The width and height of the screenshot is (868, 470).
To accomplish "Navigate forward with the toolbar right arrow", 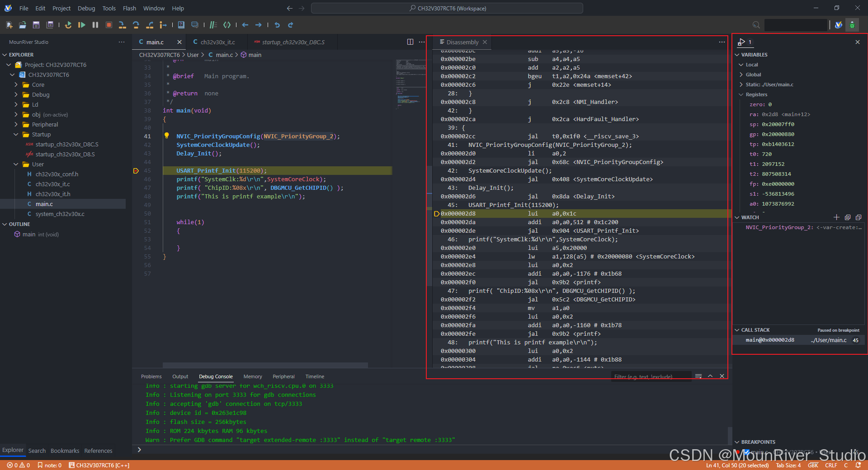I will point(258,25).
